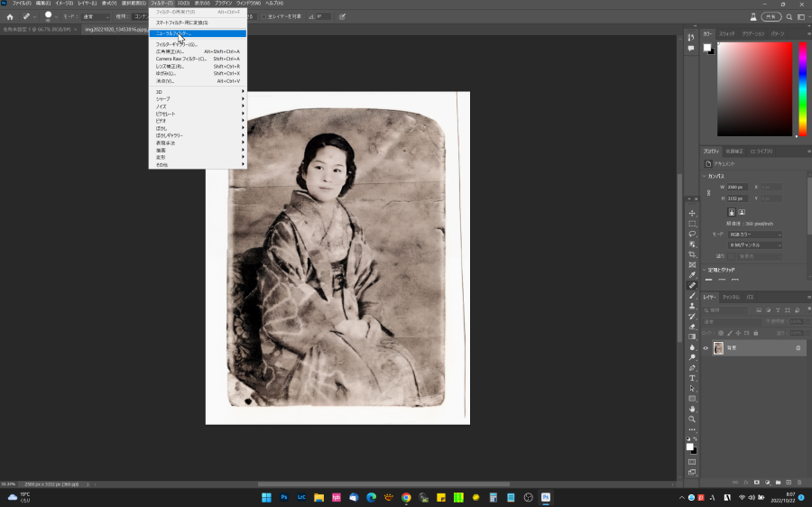Create a new layer with plus icon
Screen dimensions: 812x507
click(789, 482)
